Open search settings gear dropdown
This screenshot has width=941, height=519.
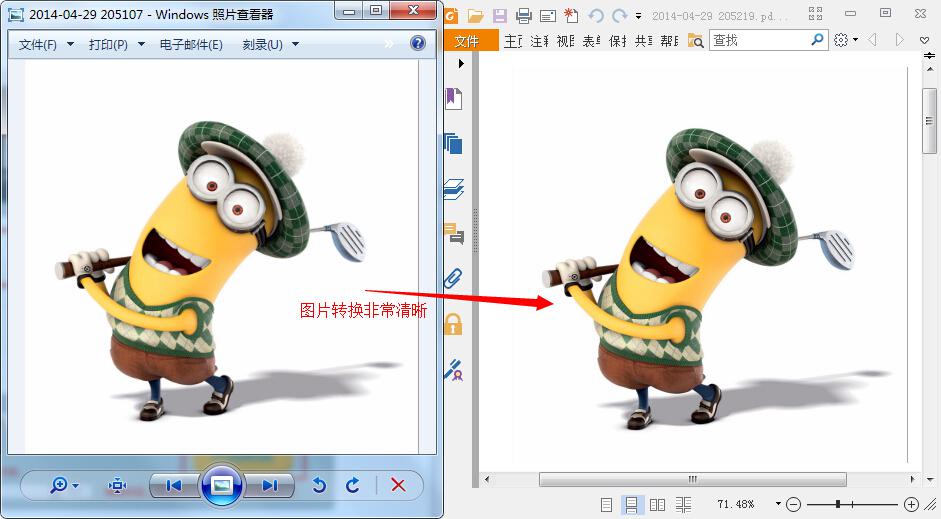(x=846, y=40)
